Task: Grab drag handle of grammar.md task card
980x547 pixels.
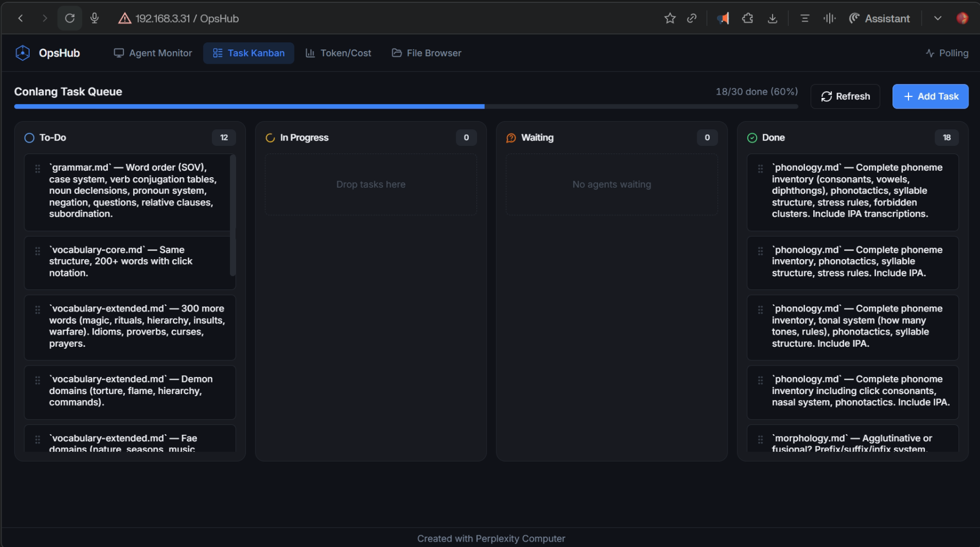Action: pos(37,169)
